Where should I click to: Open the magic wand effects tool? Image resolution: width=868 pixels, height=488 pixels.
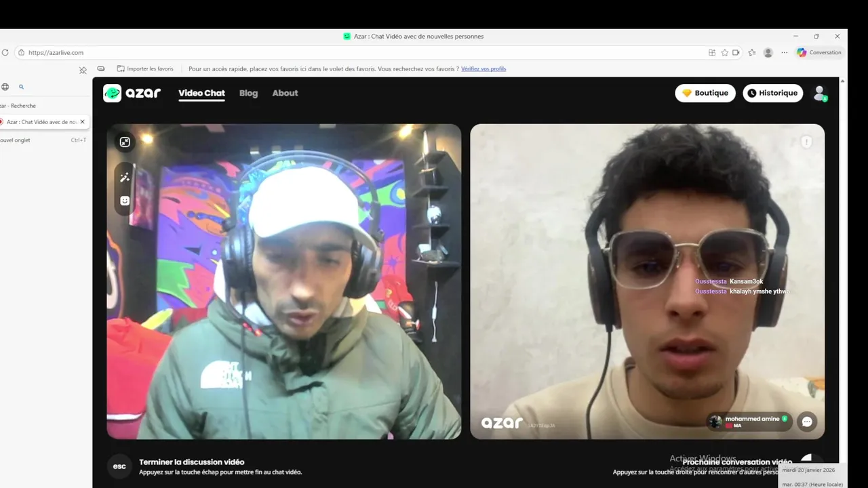click(125, 178)
